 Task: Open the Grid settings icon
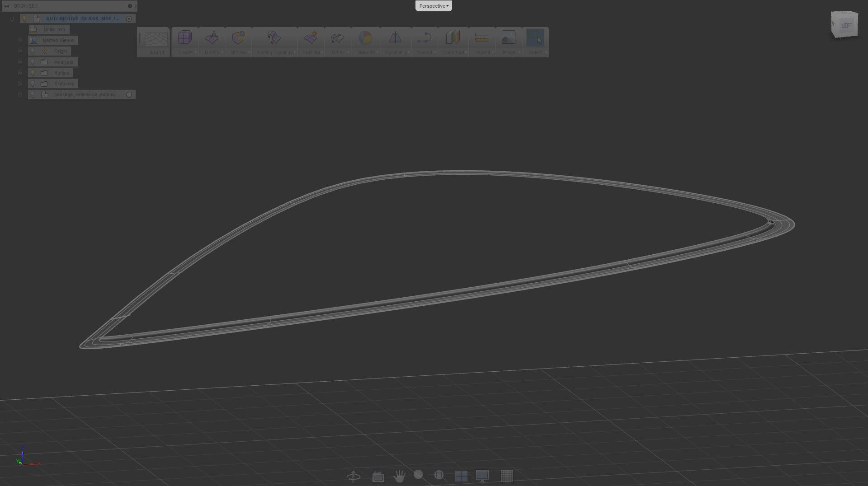pyautogui.click(x=507, y=476)
